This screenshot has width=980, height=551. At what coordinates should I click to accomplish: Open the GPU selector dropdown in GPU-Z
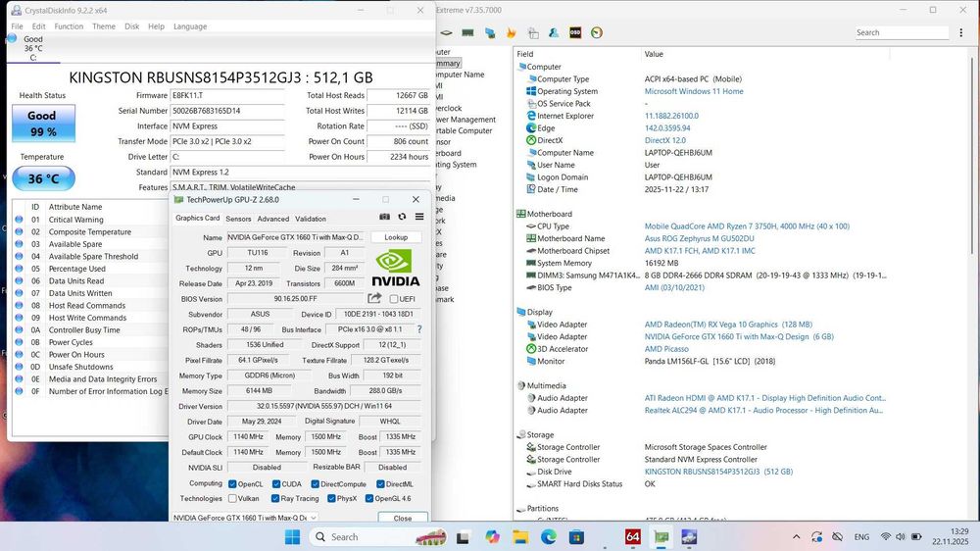[x=245, y=518]
